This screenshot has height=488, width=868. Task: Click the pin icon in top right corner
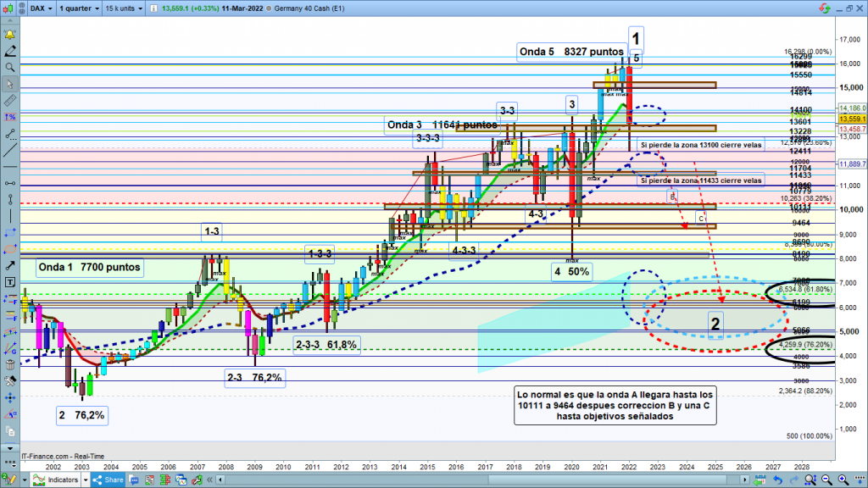point(825,8)
